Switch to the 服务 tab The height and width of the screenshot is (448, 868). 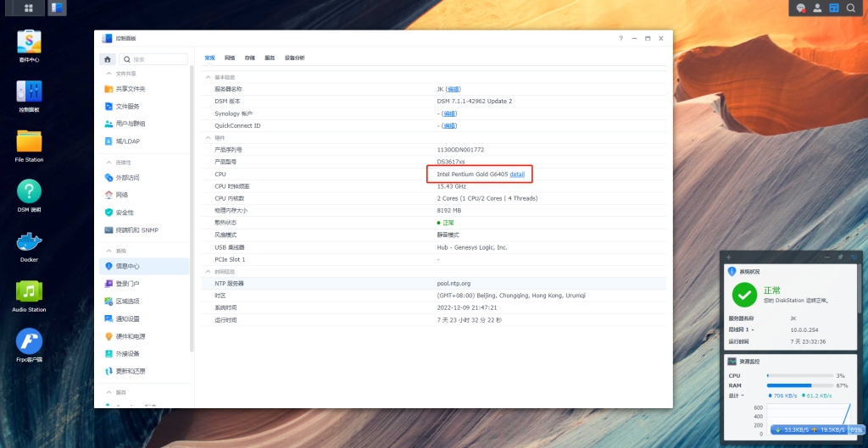(x=270, y=58)
